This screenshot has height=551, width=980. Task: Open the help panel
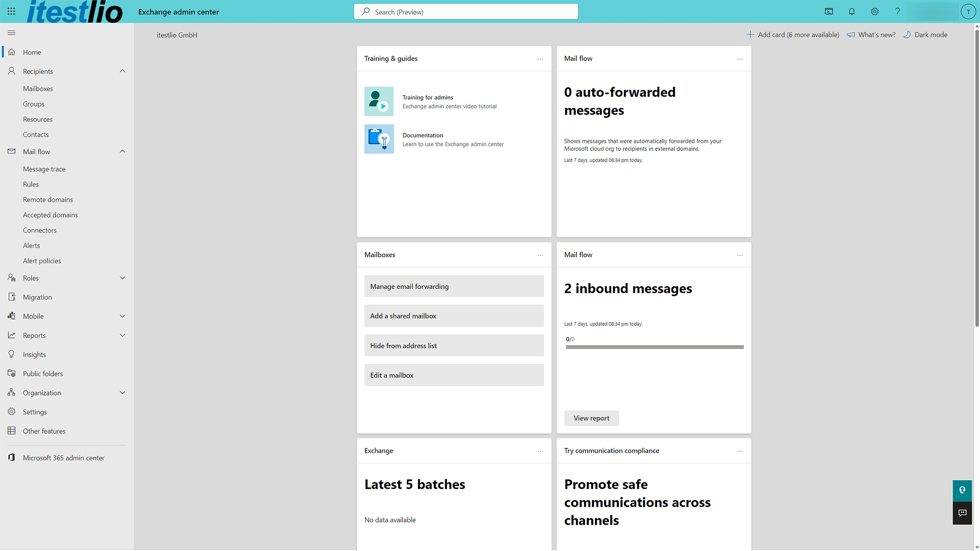point(897,11)
